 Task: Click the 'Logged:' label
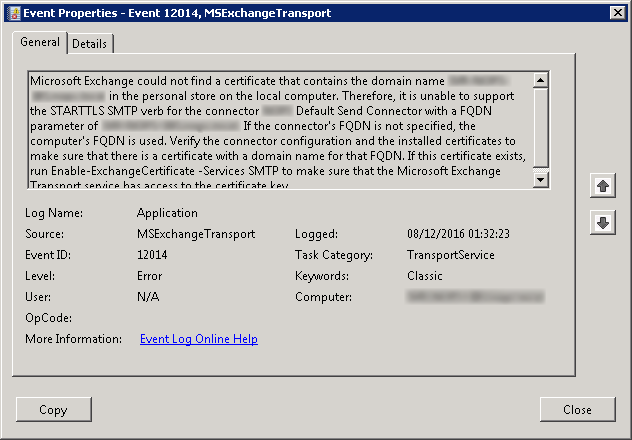tap(316, 234)
